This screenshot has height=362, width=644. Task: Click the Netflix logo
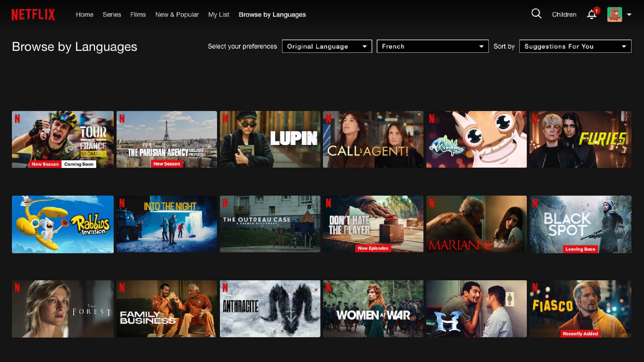pos(33,14)
